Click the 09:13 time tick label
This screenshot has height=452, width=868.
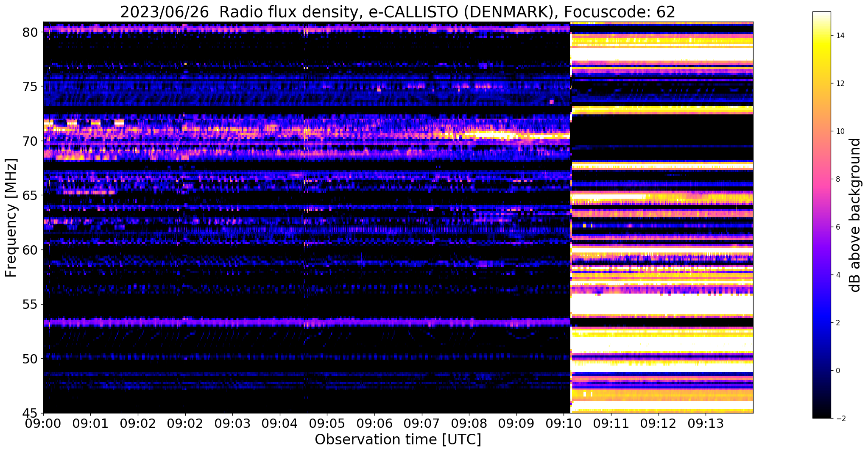706,423
